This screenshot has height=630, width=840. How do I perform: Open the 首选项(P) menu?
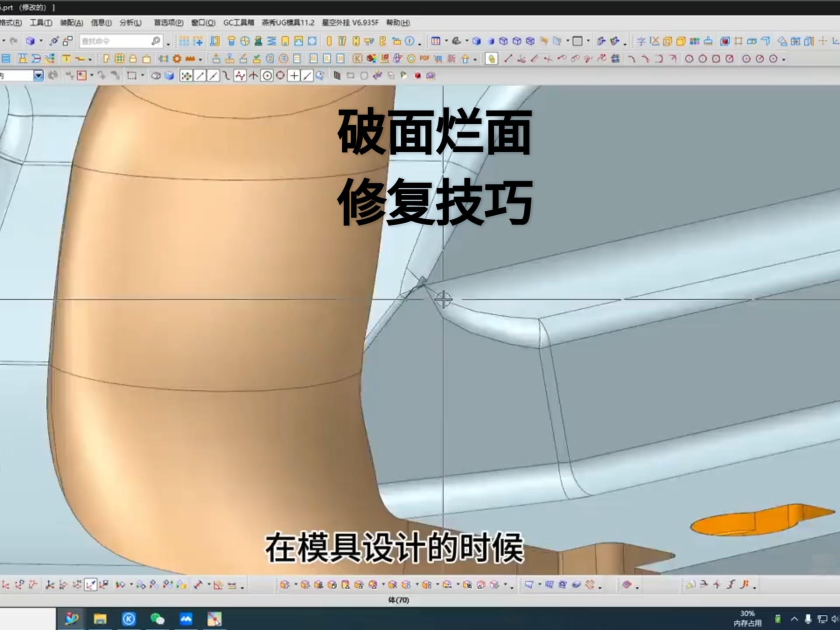coord(168,22)
